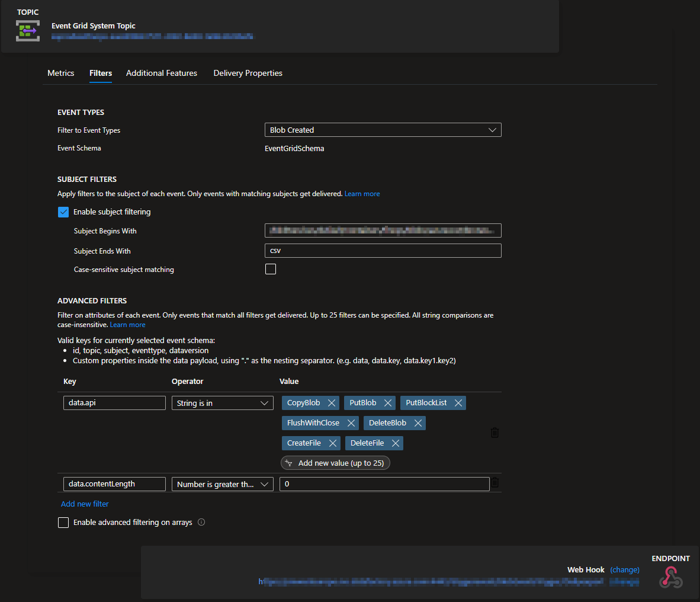The height and width of the screenshot is (602, 700).
Task: Disable the Enable subject filtering checkbox
Action: (63, 212)
